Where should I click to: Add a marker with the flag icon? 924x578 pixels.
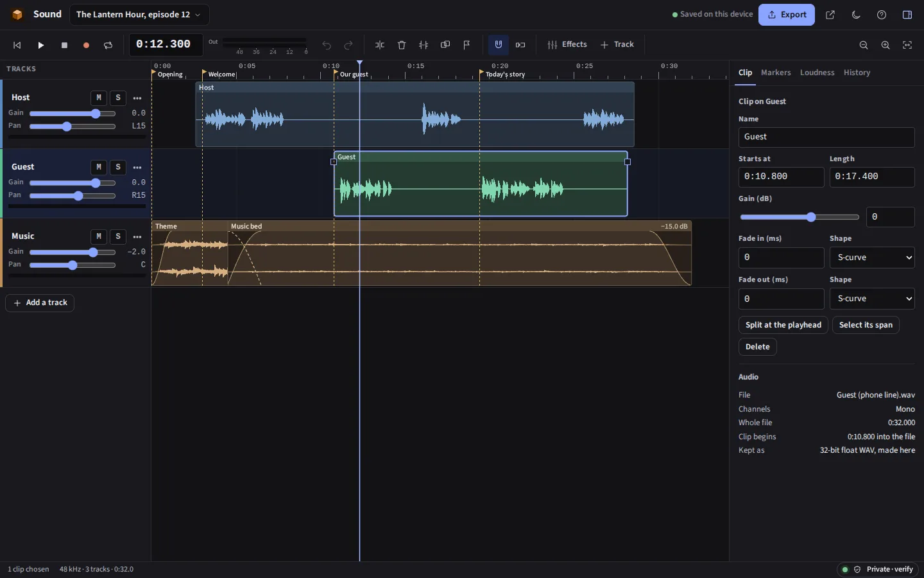click(467, 45)
